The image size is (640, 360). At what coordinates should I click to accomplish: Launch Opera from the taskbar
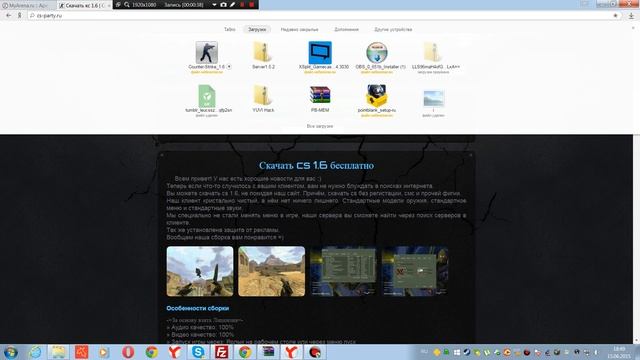pyautogui.click(x=128, y=352)
